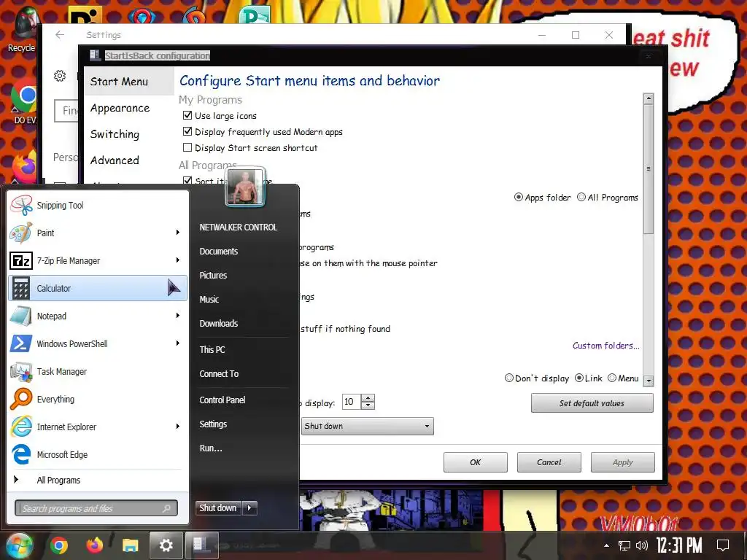Open the Shut down options arrow
This screenshot has height=560, width=747.
tap(249, 508)
